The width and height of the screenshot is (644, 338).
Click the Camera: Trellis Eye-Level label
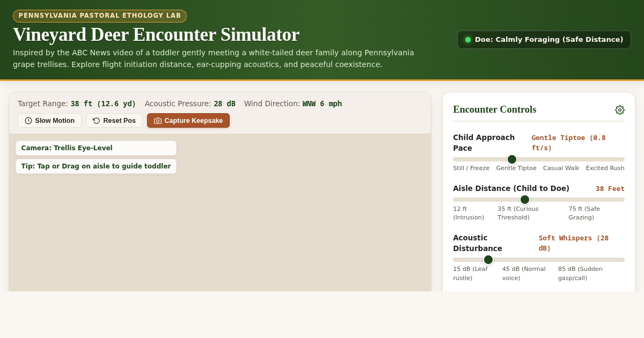96,148
